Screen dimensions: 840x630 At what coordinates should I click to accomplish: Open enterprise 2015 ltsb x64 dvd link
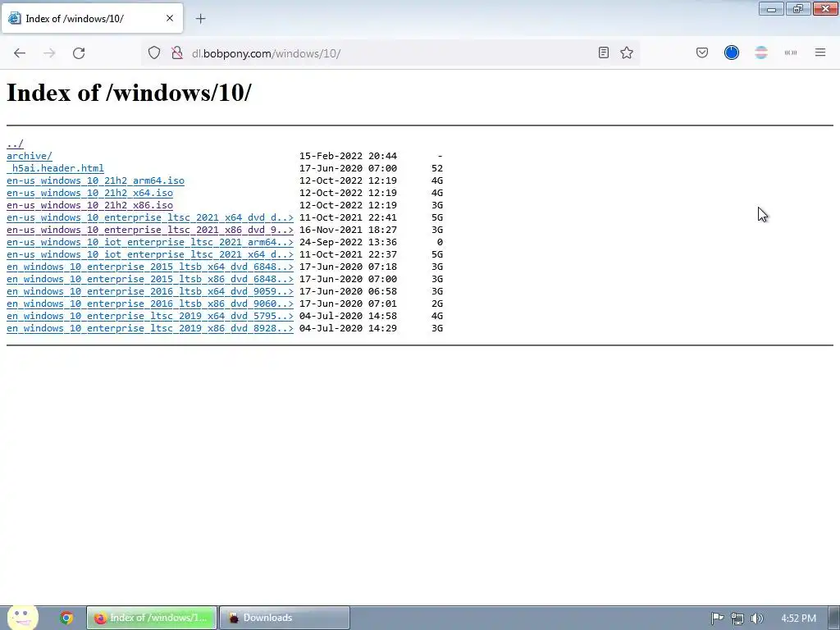click(150, 267)
